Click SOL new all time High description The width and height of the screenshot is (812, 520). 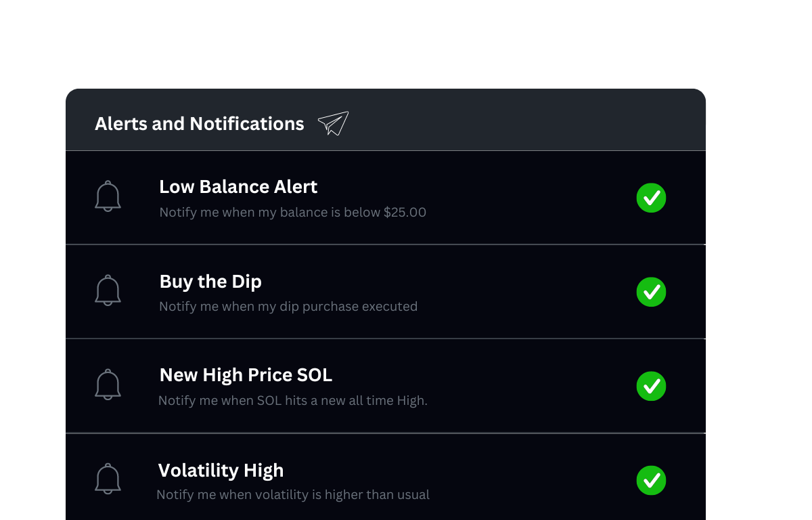292,400
